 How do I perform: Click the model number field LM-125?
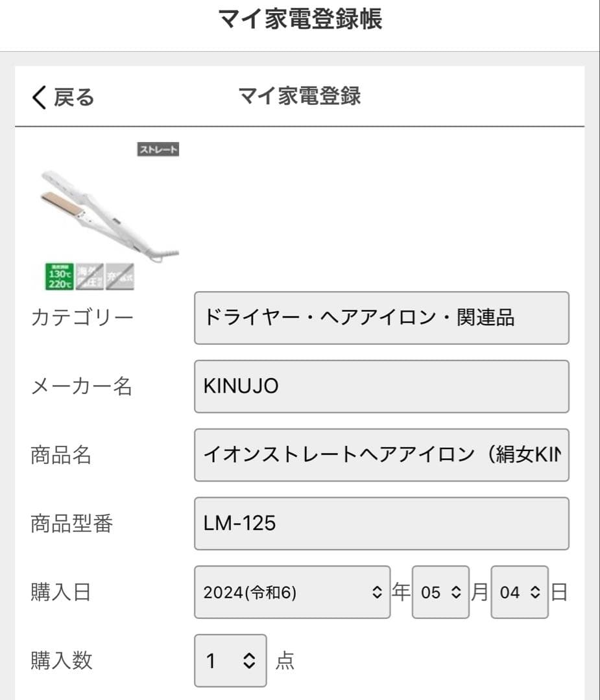[x=381, y=523]
